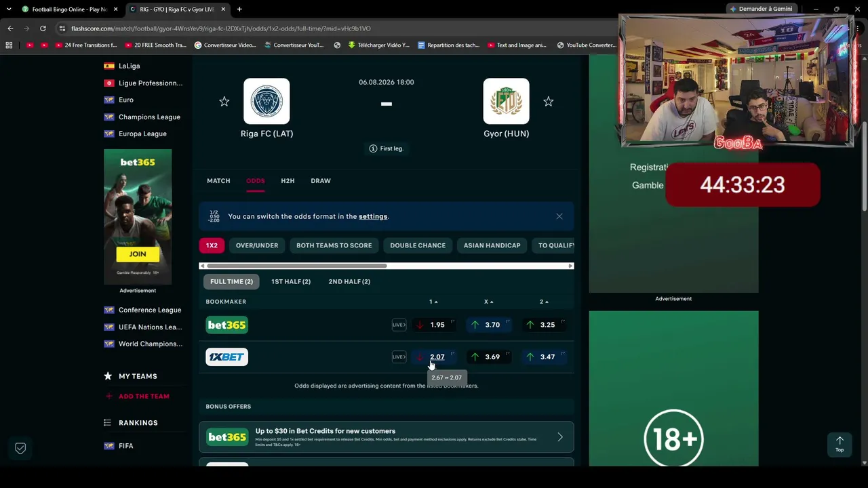
Task: Sort bookmakers by column 2 odds
Action: tap(544, 302)
